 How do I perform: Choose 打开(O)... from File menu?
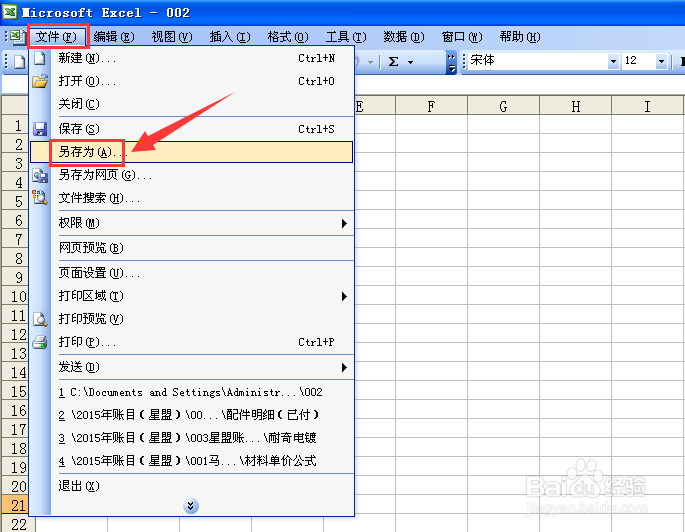(x=192, y=81)
